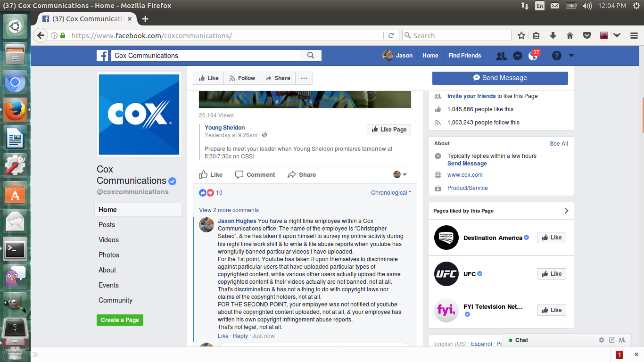Open the Young Sheldon page link
Viewport: 644px width, 362px height.
(224, 128)
